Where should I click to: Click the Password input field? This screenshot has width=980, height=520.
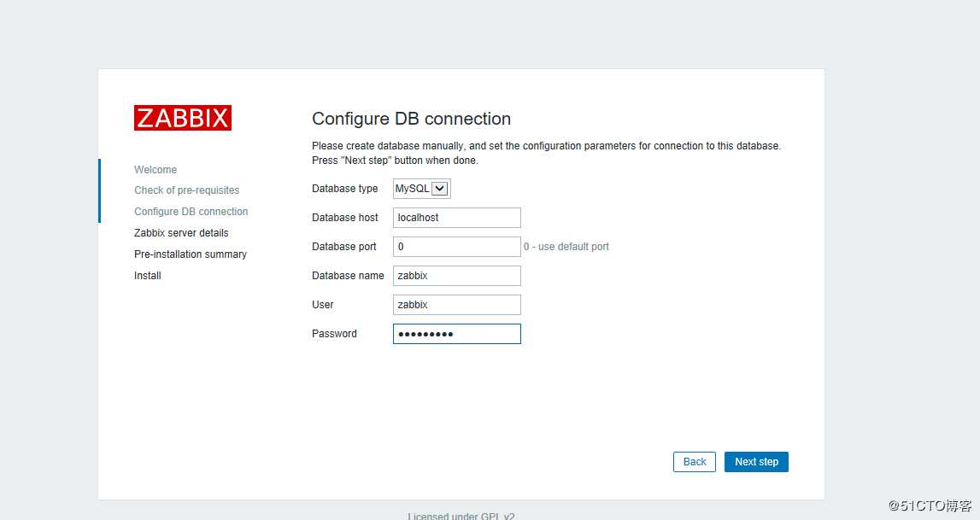click(x=457, y=334)
